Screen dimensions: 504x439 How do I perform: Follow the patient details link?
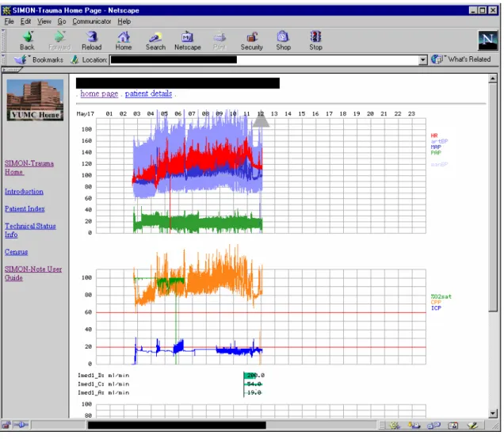coord(148,94)
